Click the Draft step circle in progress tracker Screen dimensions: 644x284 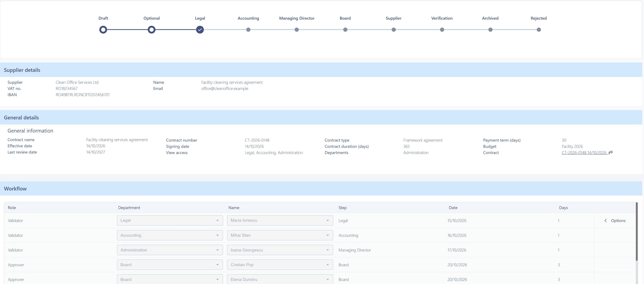(103, 30)
